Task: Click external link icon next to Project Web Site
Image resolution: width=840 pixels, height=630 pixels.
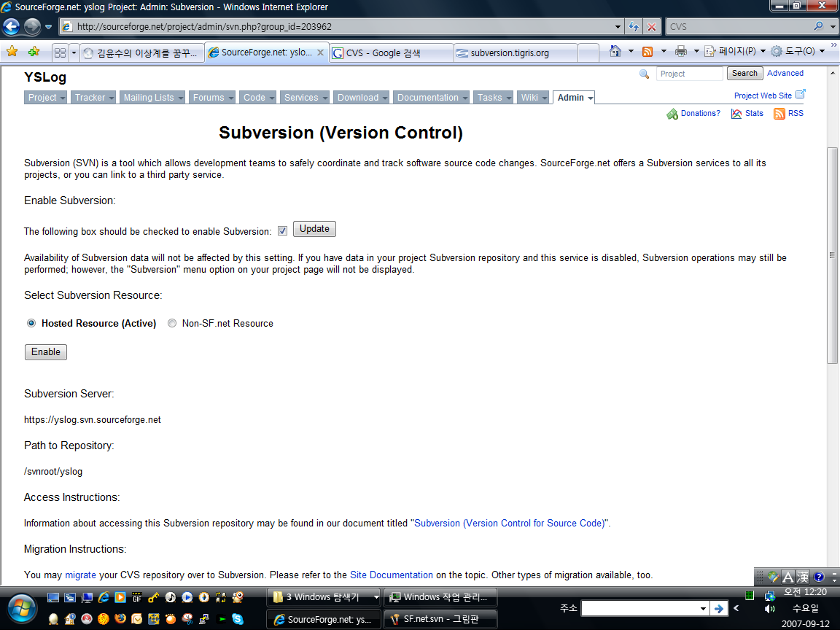Action: (801, 94)
